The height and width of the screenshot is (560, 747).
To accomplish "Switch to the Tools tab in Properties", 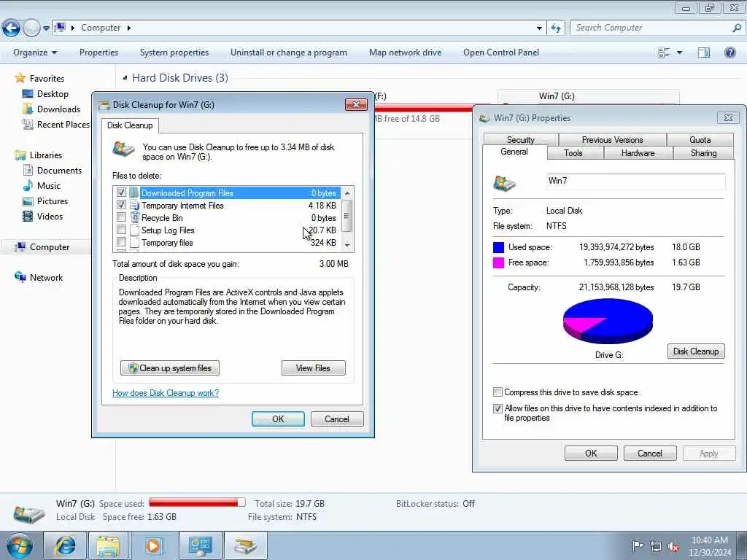I will coord(573,153).
